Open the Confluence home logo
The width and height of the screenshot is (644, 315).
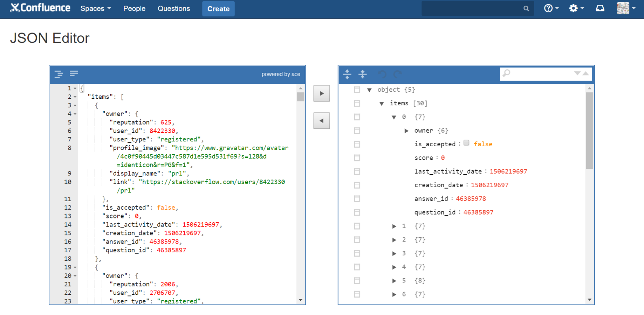[x=40, y=8]
